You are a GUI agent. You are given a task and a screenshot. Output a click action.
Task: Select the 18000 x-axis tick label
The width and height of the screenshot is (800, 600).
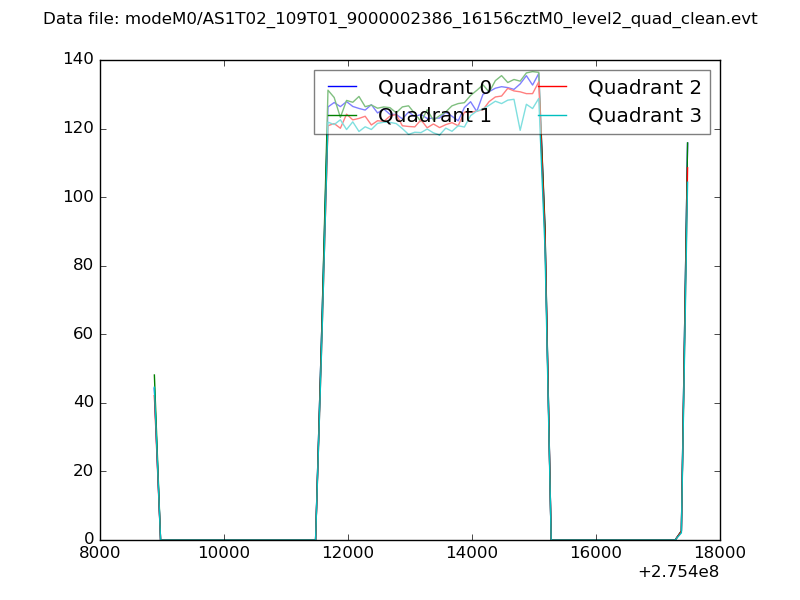720,553
